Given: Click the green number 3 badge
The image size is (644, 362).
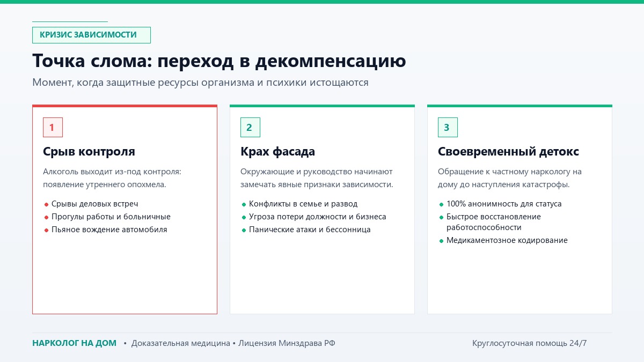Looking at the screenshot, I should [x=448, y=127].
